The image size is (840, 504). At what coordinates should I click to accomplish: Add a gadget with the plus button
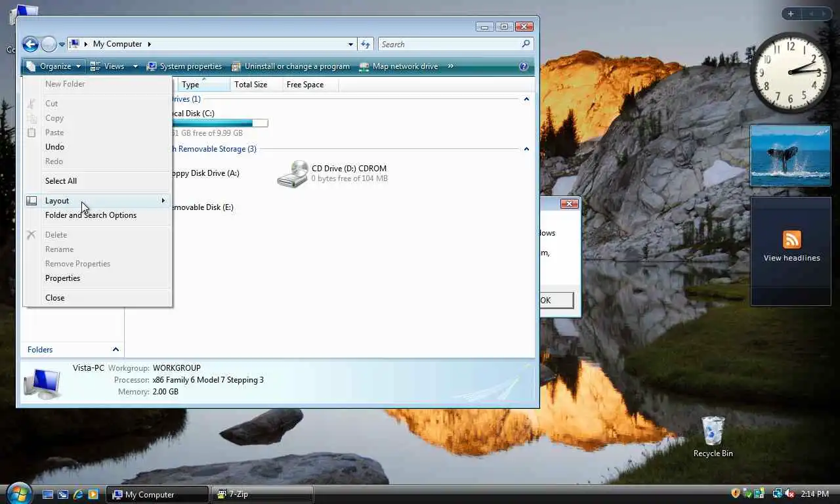point(791,14)
